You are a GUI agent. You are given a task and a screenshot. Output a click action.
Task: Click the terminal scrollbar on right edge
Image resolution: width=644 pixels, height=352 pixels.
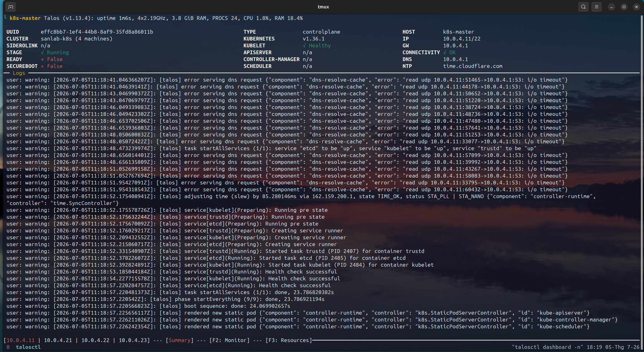[642, 182]
